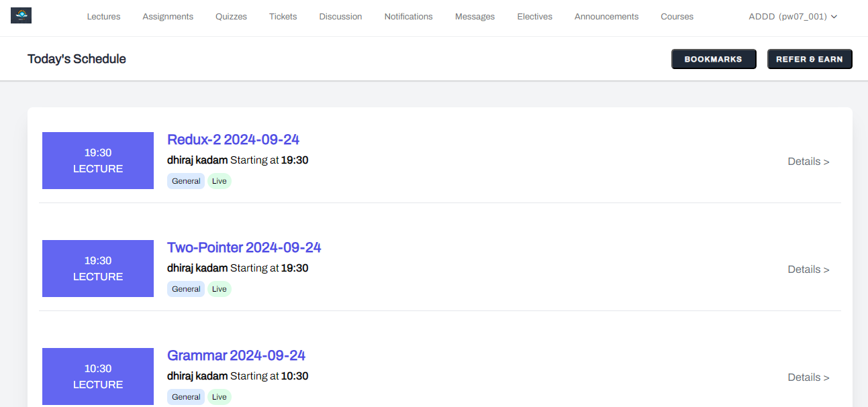The height and width of the screenshot is (407, 868).
Task: Open the ADDD (pw07_001) account dropdown
Action: tap(793, 17)
